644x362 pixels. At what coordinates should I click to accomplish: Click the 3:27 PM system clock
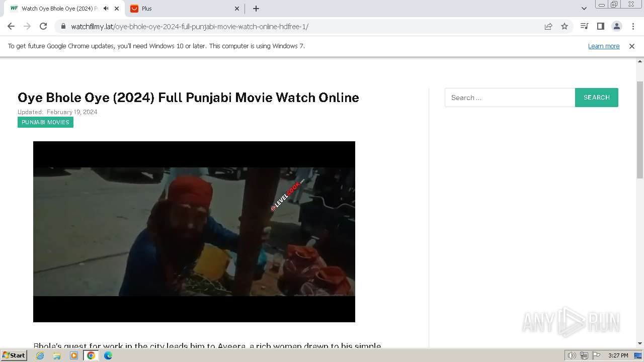point(618,355)
